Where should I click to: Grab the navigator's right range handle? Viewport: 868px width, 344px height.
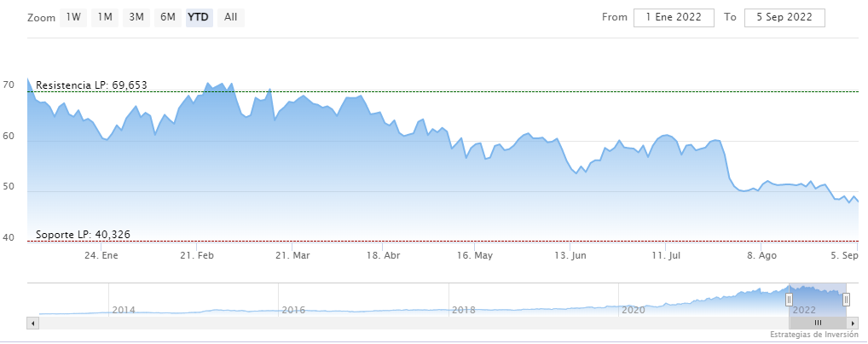(x=847, y=299)
